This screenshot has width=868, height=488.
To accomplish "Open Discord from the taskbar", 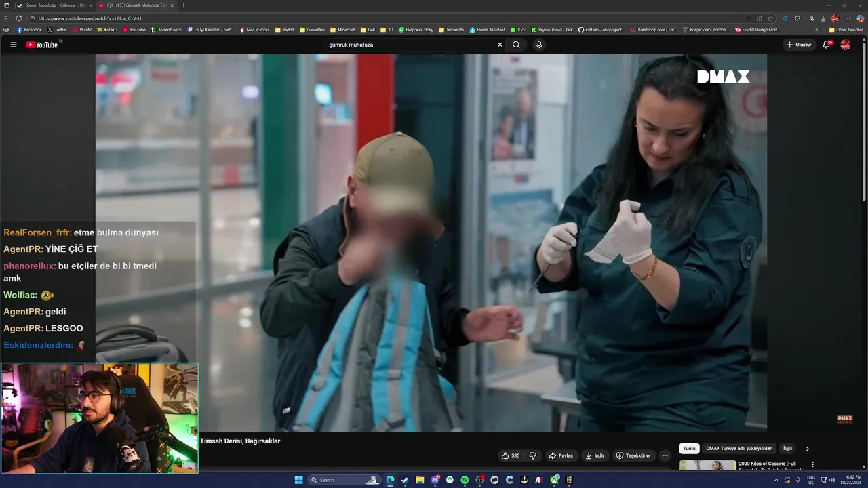I will point(435,480).
